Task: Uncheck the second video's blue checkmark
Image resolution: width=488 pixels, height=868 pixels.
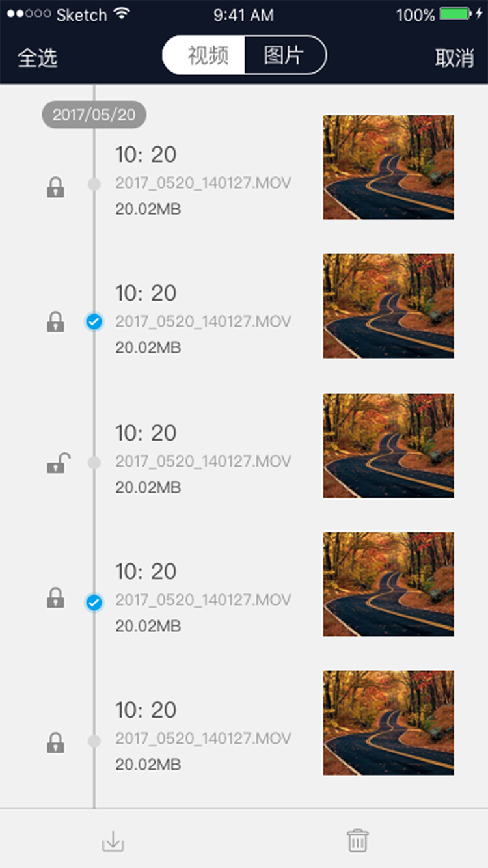Action: pyautogui.click(x=94, y=321)
